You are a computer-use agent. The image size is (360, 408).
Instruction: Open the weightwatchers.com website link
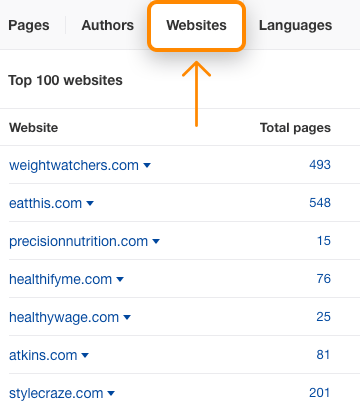74,165
